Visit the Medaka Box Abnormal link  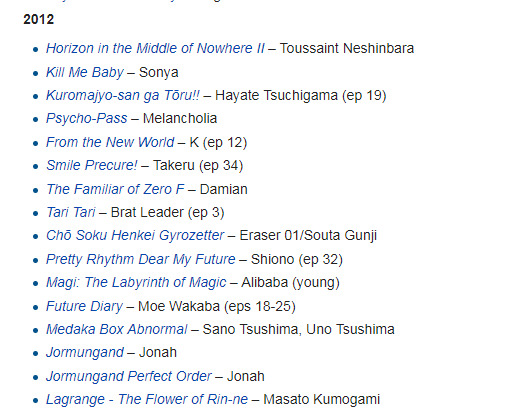pos(117,329)
